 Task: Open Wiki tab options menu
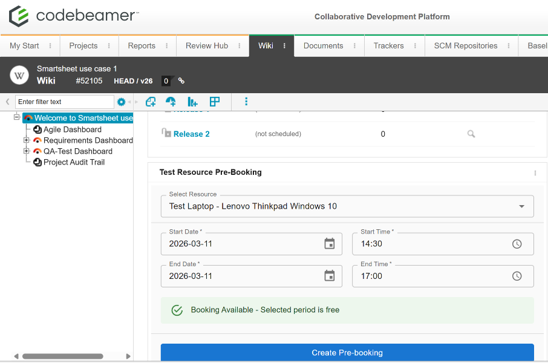click(284, 46)
